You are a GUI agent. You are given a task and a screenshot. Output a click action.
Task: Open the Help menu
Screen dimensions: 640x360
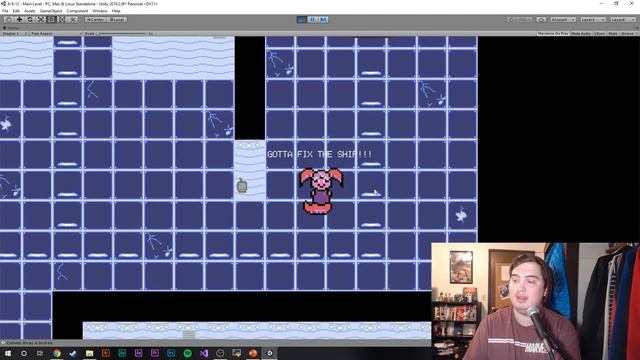pos(116,11)
